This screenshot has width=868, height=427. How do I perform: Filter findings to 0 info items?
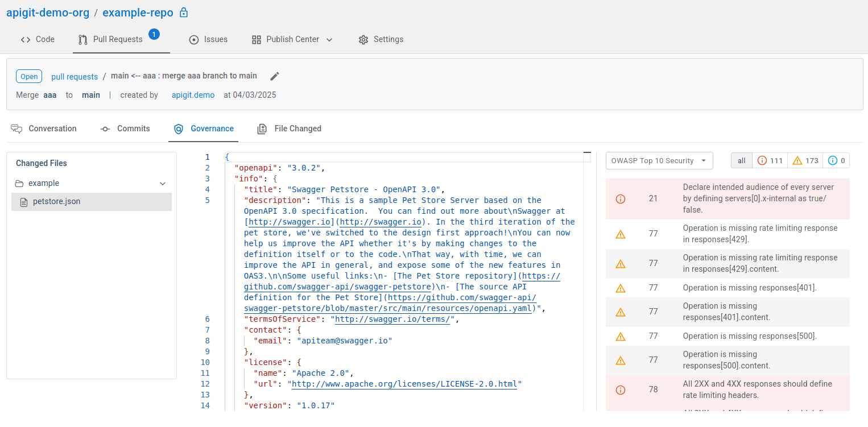coord(837,161)
